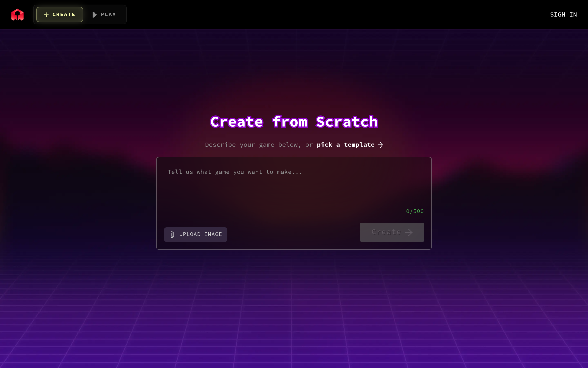Click the greyed-out Create arrow button
This screenshot has height=368, width=588.
[x=392, y=232]
